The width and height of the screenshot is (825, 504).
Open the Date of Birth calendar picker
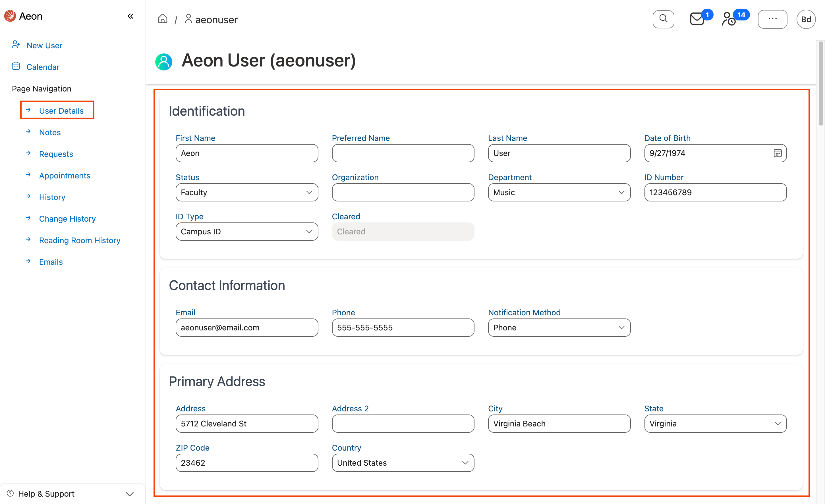tap(778, 153)
